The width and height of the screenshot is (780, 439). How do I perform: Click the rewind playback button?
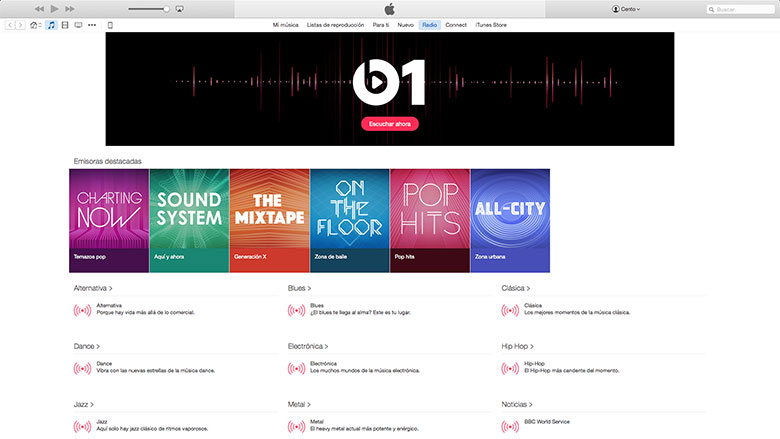pyautogui.click(x=39, y=9)
